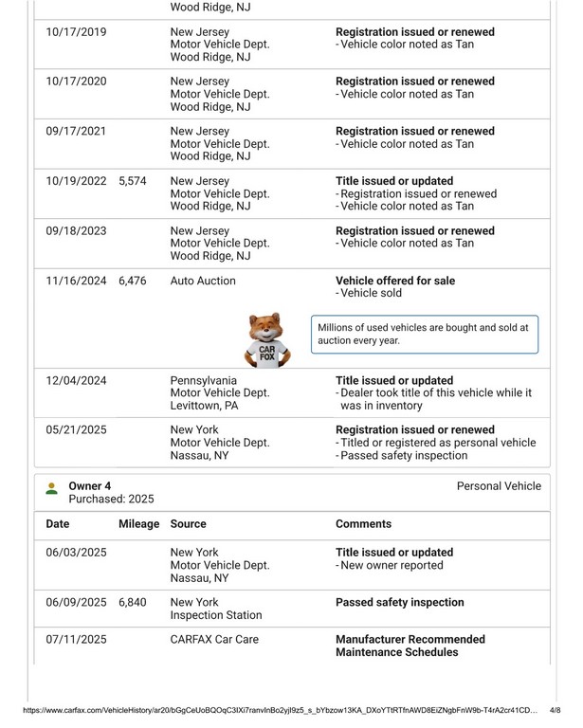The width and height of the screenshot is (583, 728).
Task: Select the 6,840 mileage value
Action: (133, 602)
